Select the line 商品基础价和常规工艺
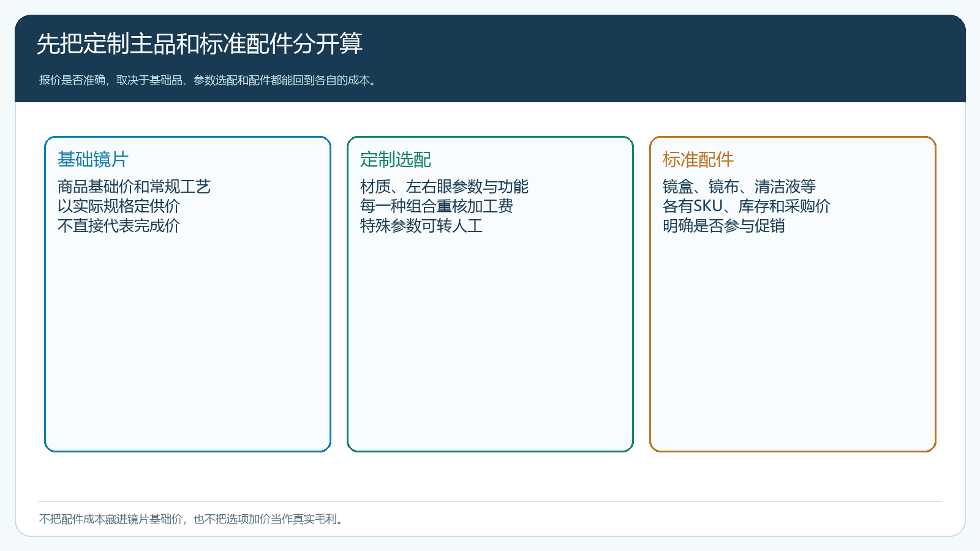Screen dimensions: 980x551 click(134, 187)
